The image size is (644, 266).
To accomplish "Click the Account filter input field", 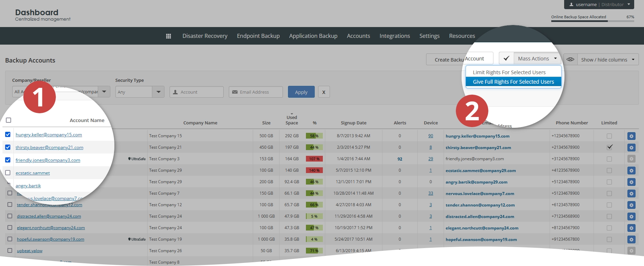I will (x=196, y=92).
